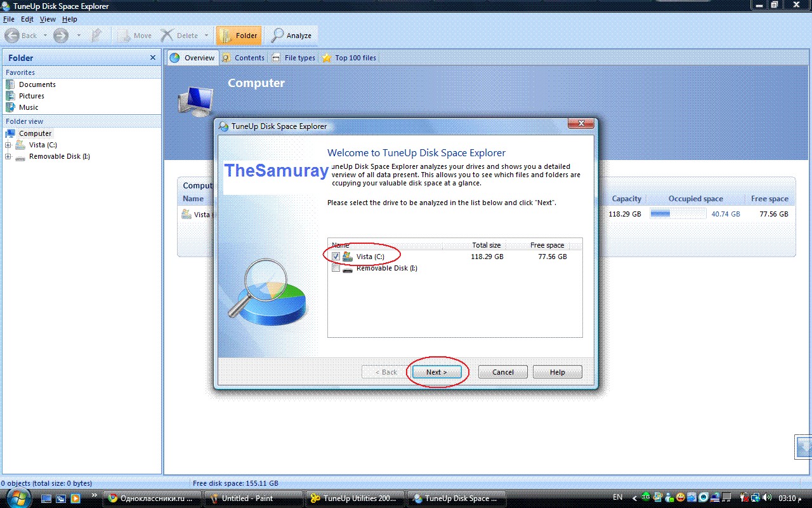Expand Removable Disk (I:) tree node
Screen dimensions: 812x508
point(8,156)
